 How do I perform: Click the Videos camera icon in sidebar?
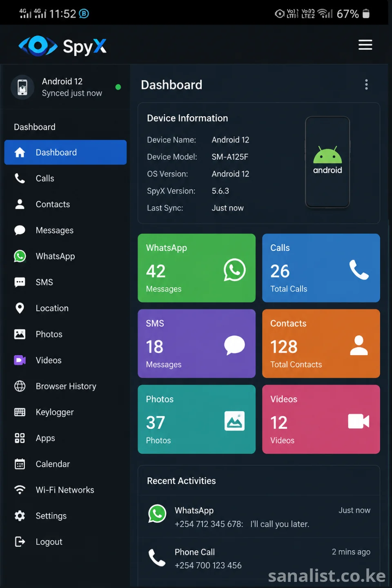pos(20,360)
